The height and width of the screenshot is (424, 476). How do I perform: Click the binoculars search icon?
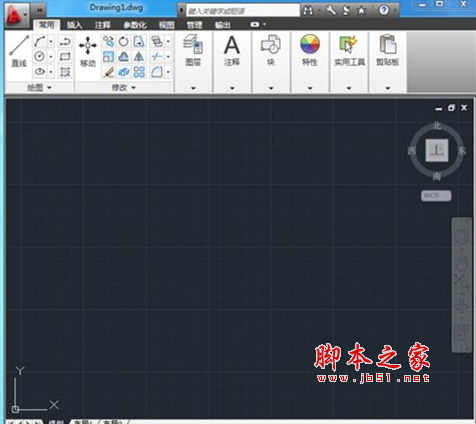(x=308, y=10)
